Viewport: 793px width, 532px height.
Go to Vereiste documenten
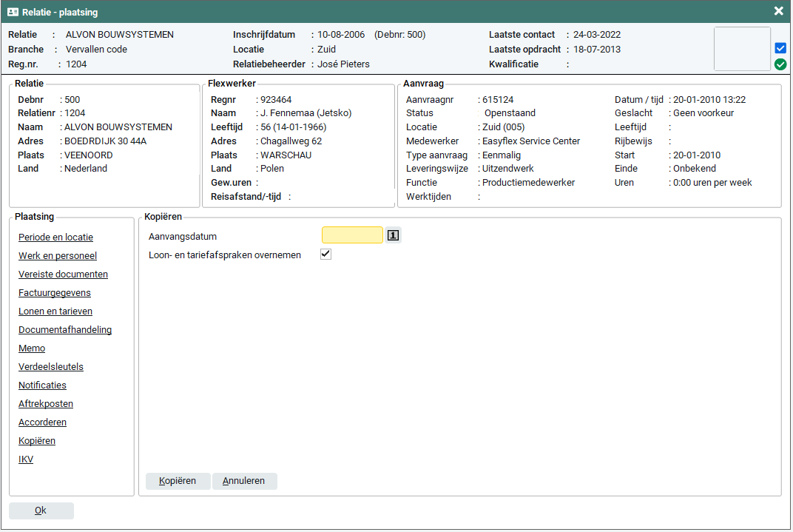pyautogui.click(x=63, y=275)
